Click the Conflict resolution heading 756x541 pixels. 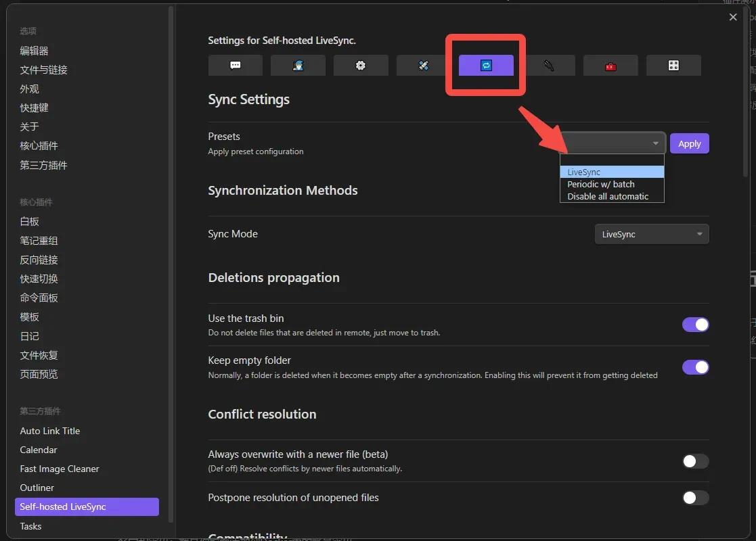(263, 415)
